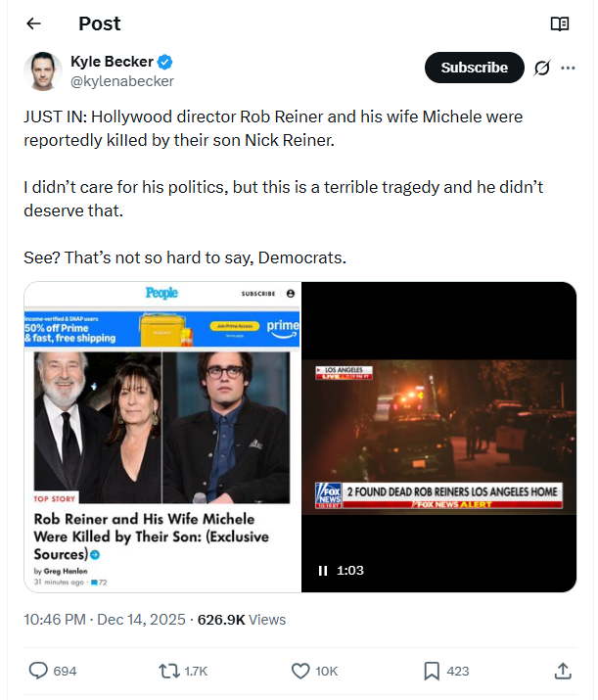Click the @kylenabecker handle
Screen dimensions: 598x700
pos(122,81)
